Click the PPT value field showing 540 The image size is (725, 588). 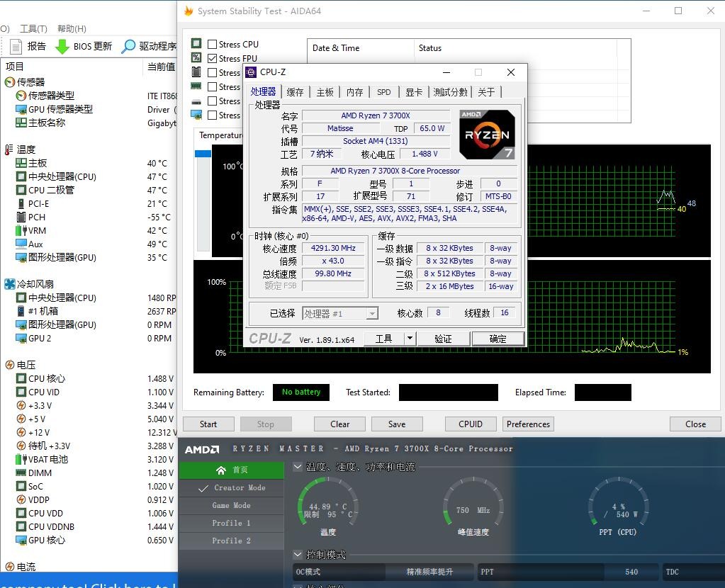[631, 572]
